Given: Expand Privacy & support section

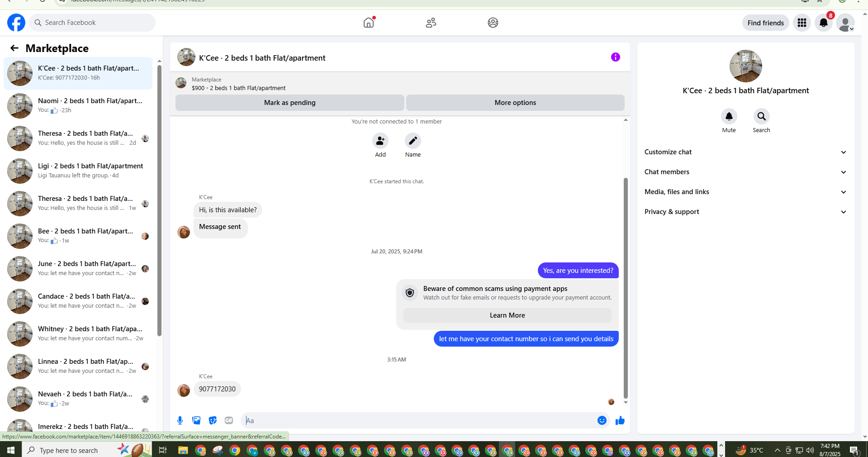Looking at the screenshot, I should click(745, 212).
